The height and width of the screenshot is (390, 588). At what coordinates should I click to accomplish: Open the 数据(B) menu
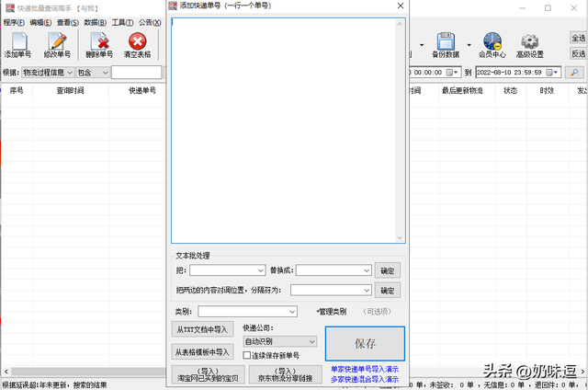[96, 22]
